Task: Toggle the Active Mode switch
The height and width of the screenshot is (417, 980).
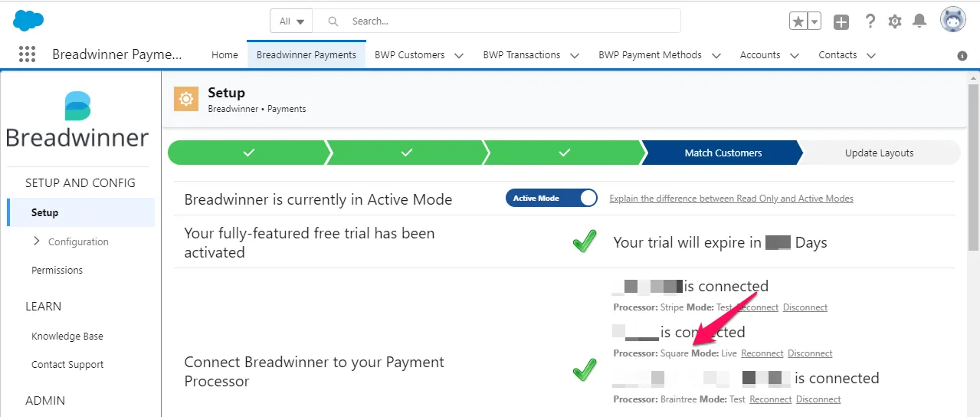Action: [552, 198]
